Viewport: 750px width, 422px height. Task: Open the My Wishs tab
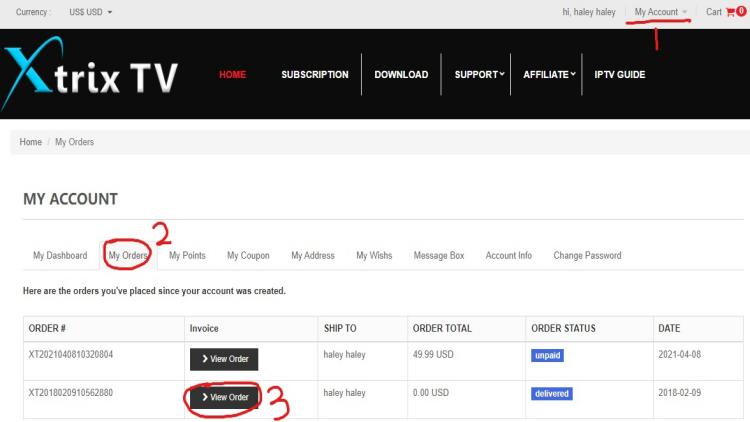(x=374, y=255)
